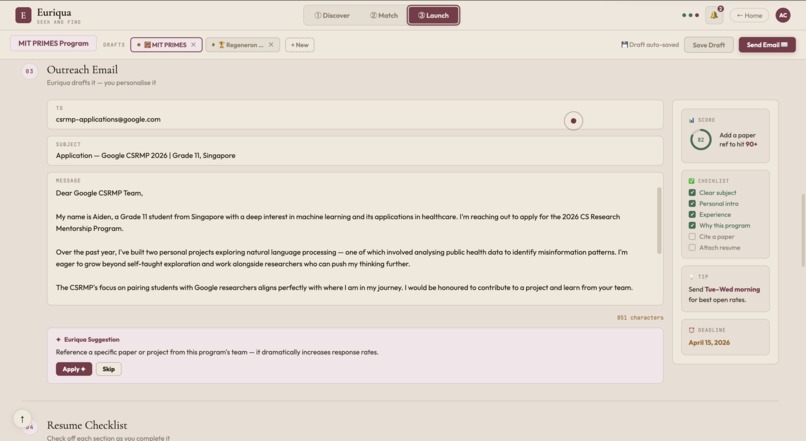
Task: Switch to the Regeneron draft tab
Action: coord(243,45)
